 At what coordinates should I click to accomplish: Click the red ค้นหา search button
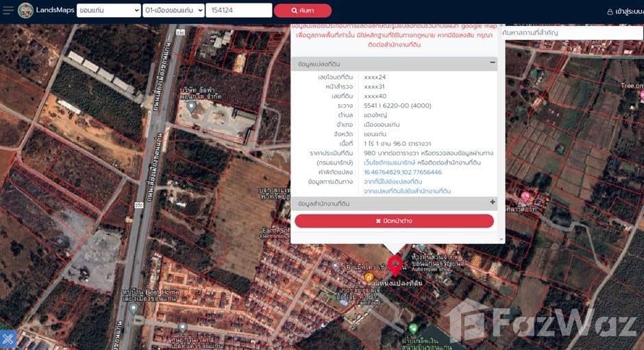(x=302, y=11)
